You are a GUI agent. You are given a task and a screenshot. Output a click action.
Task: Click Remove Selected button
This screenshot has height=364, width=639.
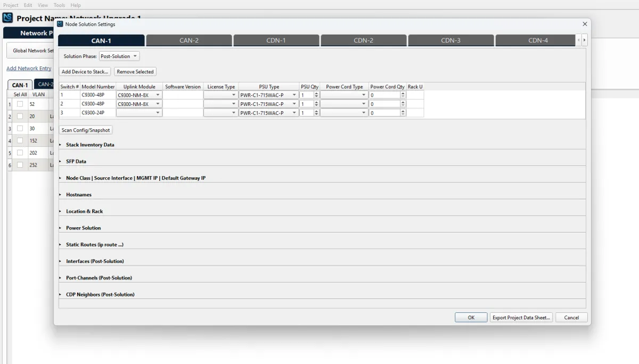135,71
